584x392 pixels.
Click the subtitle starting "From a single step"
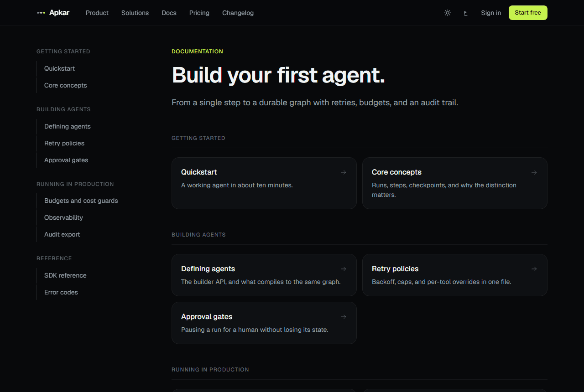315,103
